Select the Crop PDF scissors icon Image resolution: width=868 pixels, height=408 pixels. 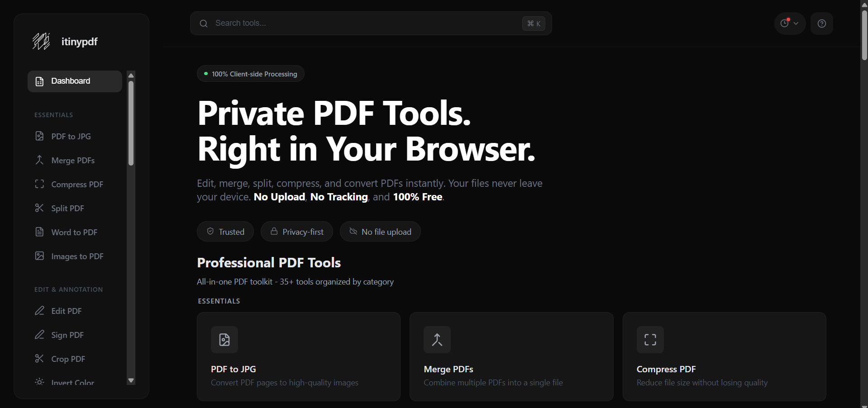[39, 359]
